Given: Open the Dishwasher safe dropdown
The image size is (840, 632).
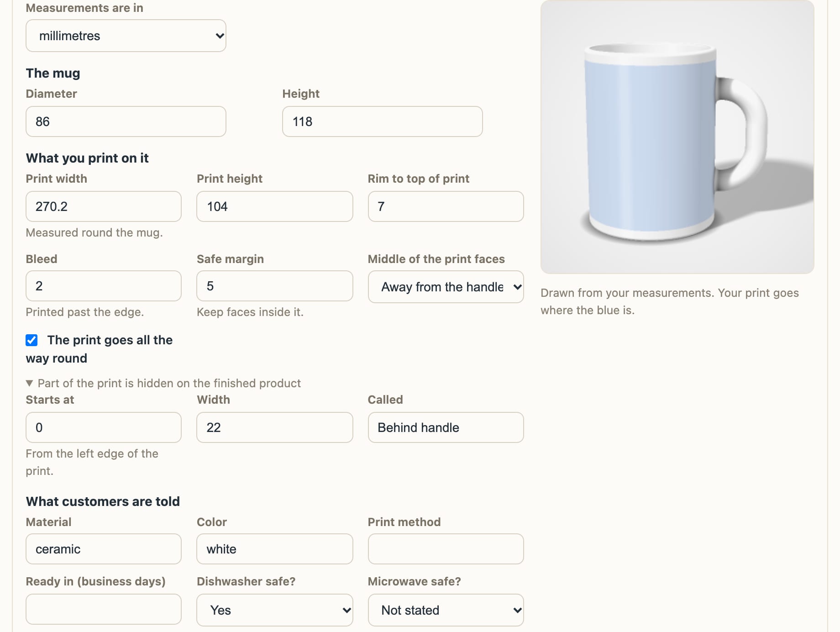Looking at the screenshot, I should tap(274, 610).
